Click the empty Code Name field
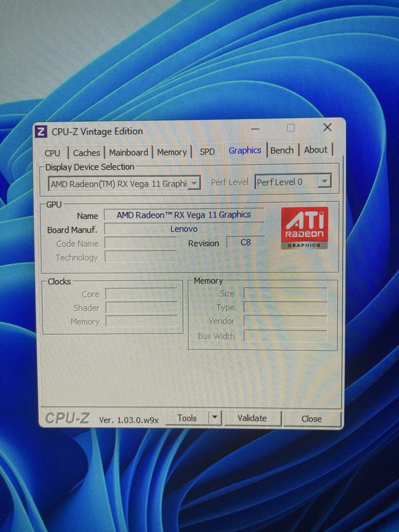Viewport: 399px width, 532px height. 141,243
